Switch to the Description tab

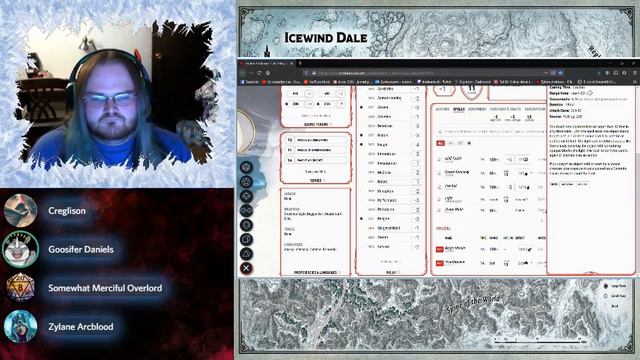point(535,109)
